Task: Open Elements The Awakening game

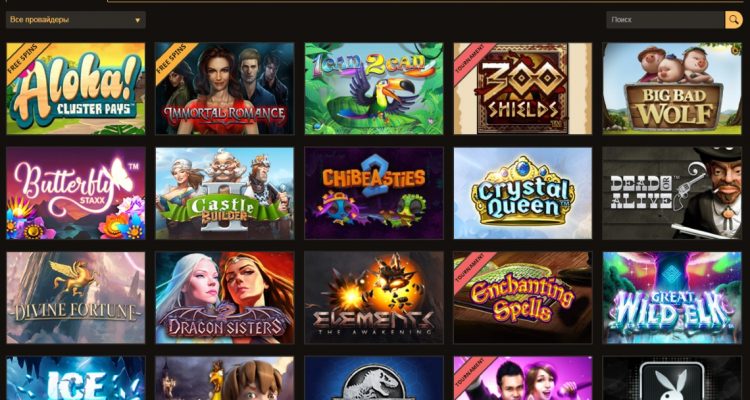Action: tap(374, 298)
